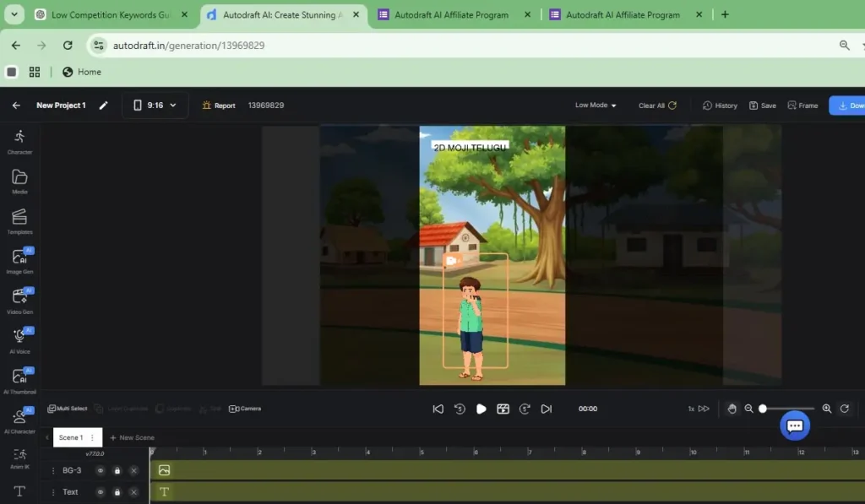Image resolution: width=865 pixels, height=504 pixels.
Task: Expand the Low Mode dropdown
Action: click(596, 106)
